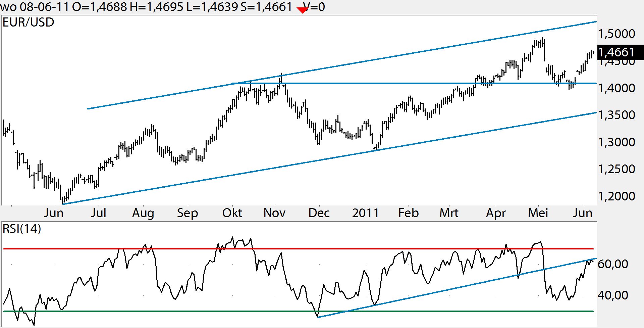Click the red RSI overbought line
This screenshot has height=328, width=644.
point(298,249)
